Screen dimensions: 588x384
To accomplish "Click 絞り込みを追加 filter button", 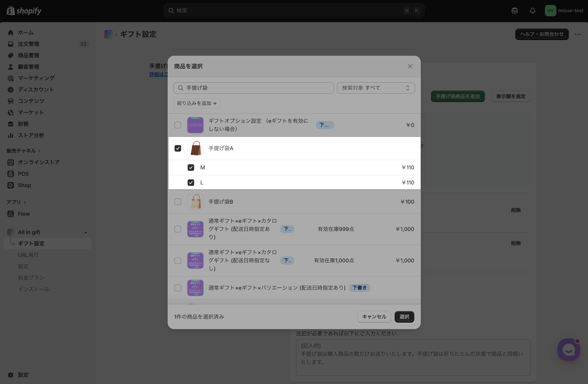I will 197,103.
